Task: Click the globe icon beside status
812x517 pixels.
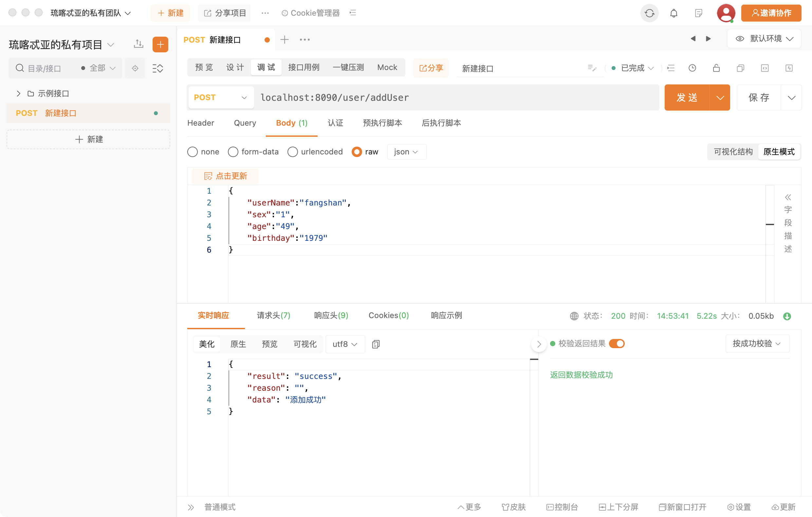Action: point(574,316)
